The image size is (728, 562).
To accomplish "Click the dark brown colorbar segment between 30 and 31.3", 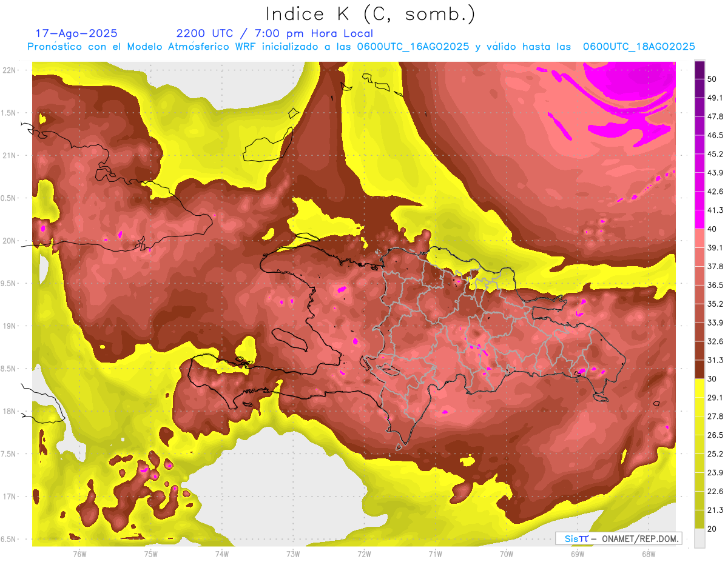I will tap(699, 369).
